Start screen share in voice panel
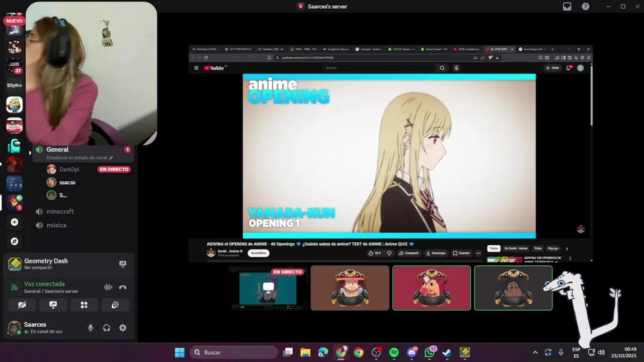Screen dimensions: 644x362 [x=53, y=305]
